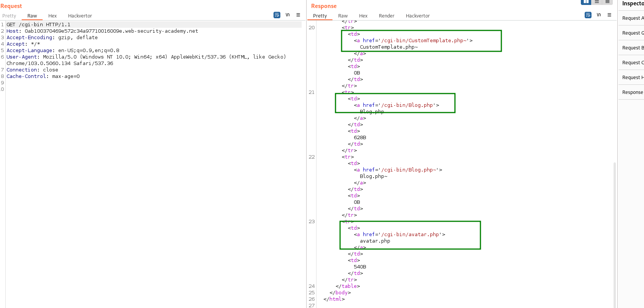Open the Response Hackvertor tab

pos(418,16)
